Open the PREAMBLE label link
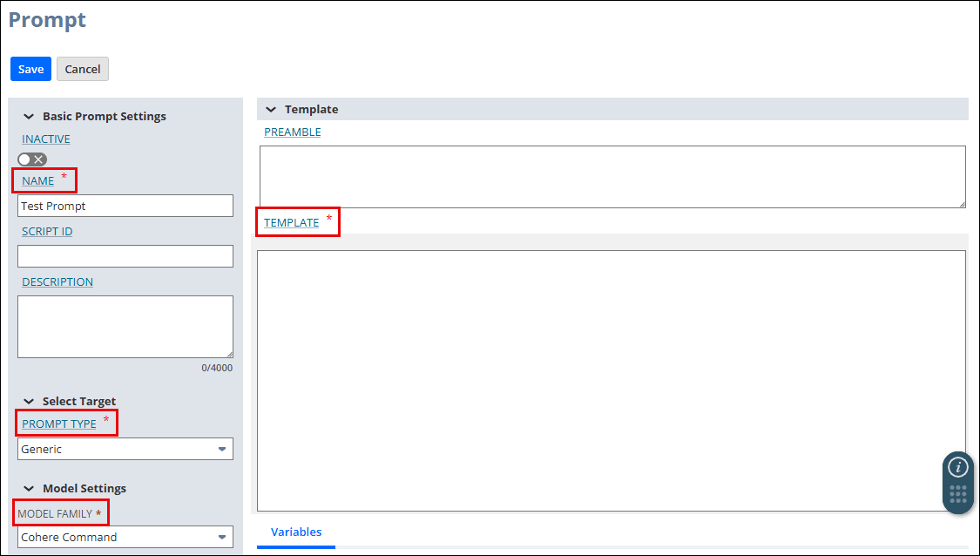980x556 pixels. (293, 132)
